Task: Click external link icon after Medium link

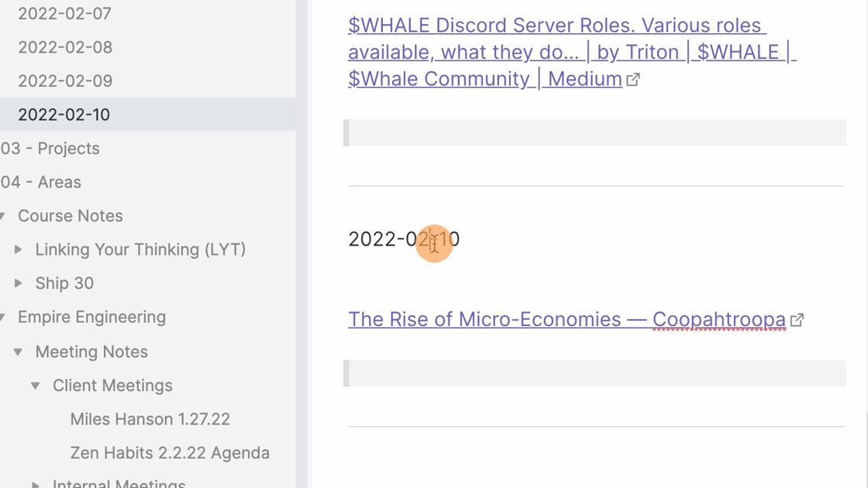Action: [x=632, y=80]
